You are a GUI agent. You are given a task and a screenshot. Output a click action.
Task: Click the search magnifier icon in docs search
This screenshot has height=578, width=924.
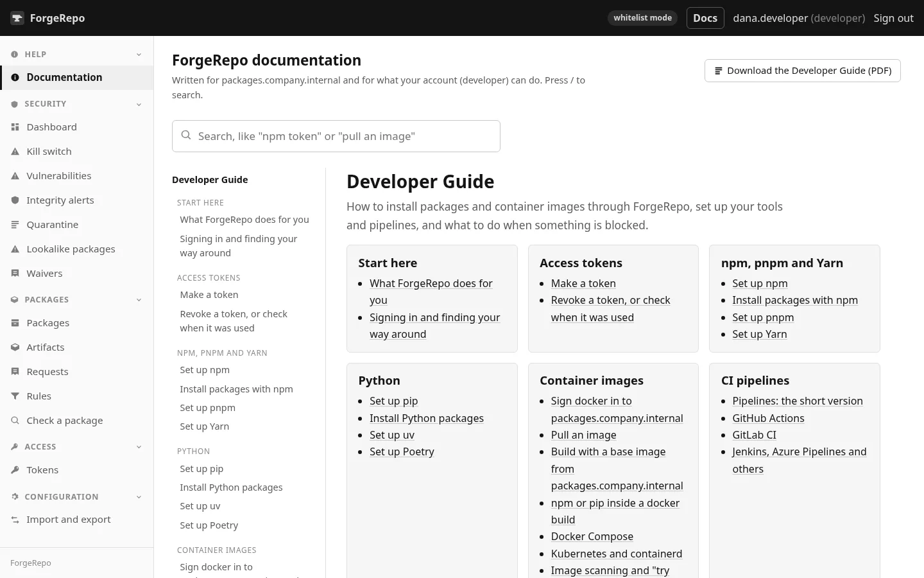tap(186, 136)
